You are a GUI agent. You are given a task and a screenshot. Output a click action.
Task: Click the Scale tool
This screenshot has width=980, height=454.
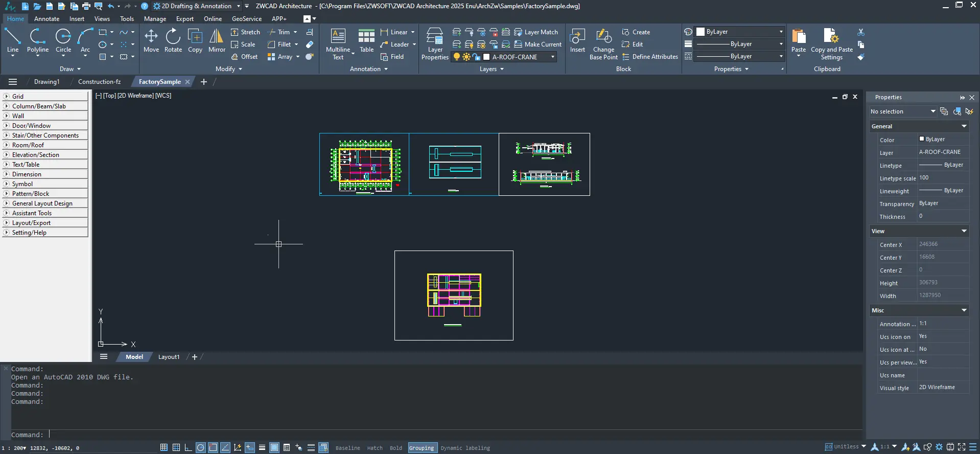[x=243, y=44]
